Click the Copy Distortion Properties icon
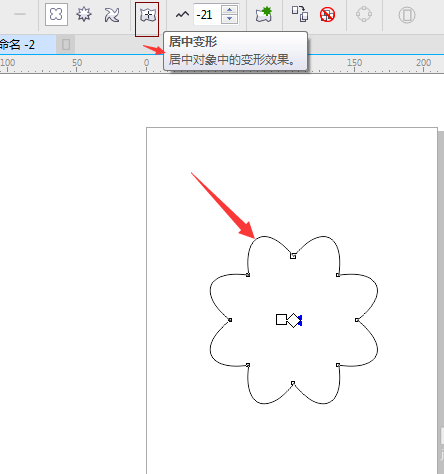Image resolution: width=444 pixels, height=474 pixels. (300, 14)
